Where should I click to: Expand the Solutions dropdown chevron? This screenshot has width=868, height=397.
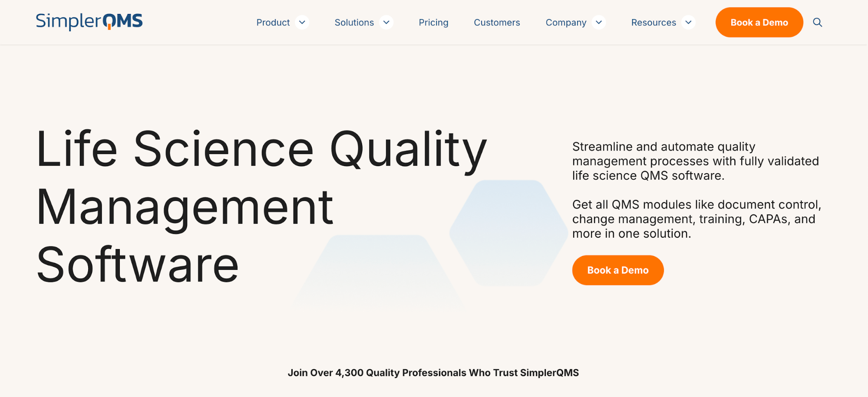386,22
